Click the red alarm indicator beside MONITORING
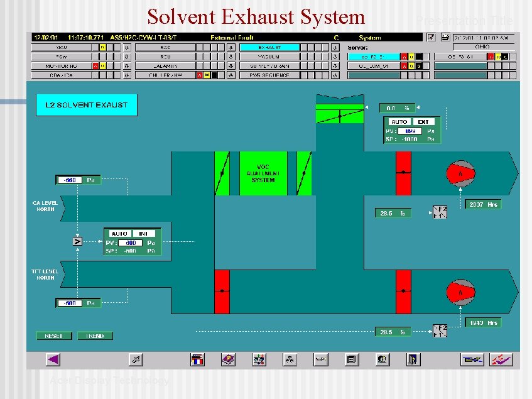Viewport: 532px width, 399px height. pos(95,66)
